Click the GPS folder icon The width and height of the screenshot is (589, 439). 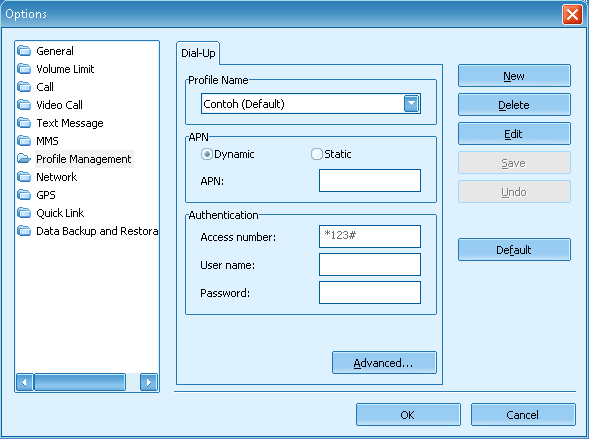click(x=24, y=195)
